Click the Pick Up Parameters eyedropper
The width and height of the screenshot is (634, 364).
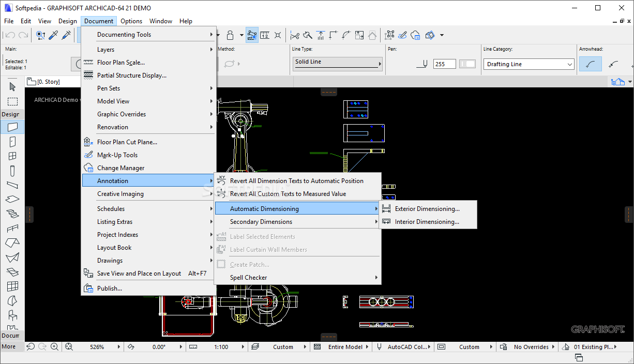point(53,35)
